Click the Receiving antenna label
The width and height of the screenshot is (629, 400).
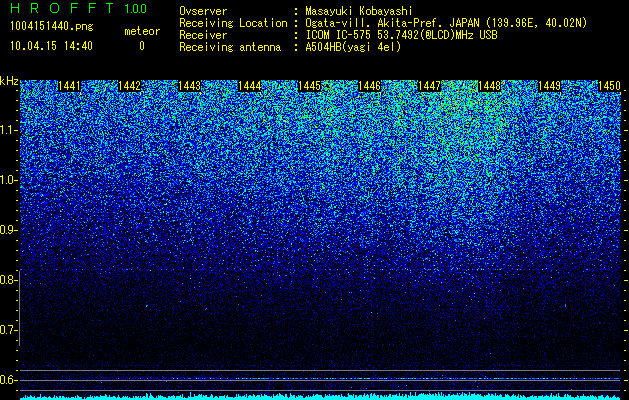tap(230, 47)
